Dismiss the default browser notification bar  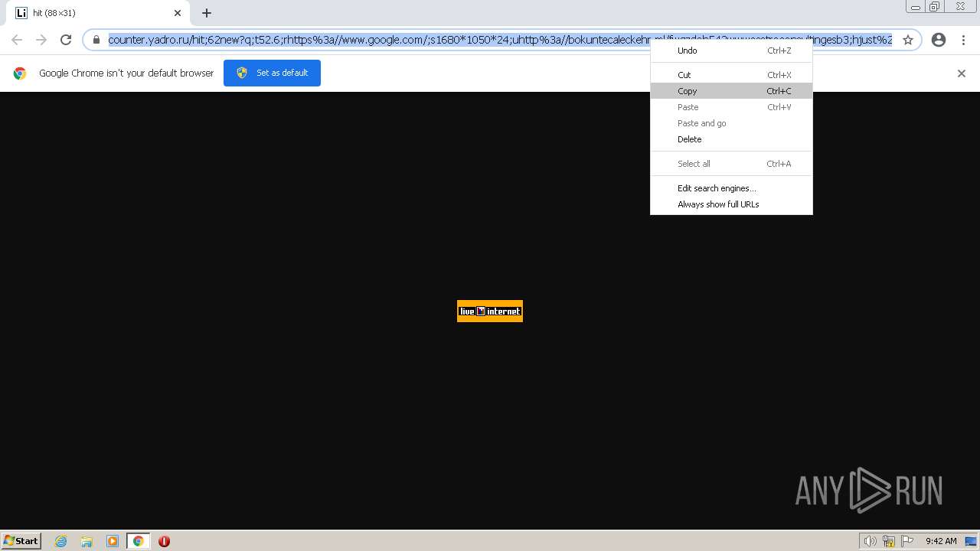[962, 73]
